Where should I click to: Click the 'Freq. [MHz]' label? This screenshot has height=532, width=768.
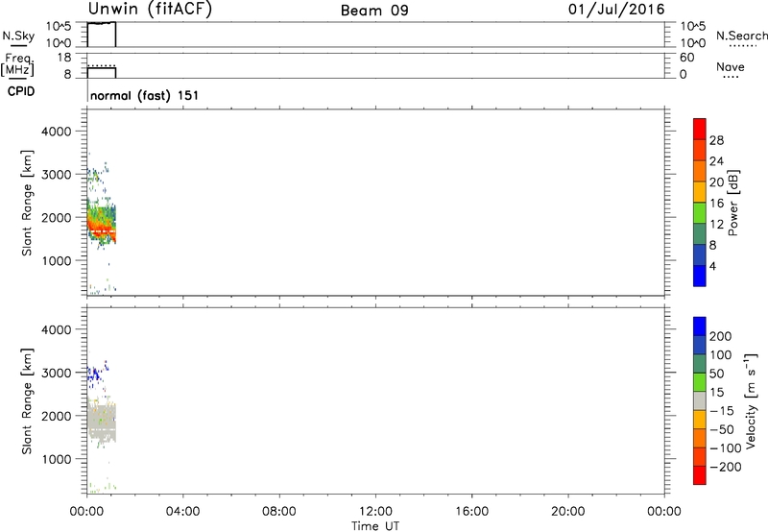click(x=17, y=65)
